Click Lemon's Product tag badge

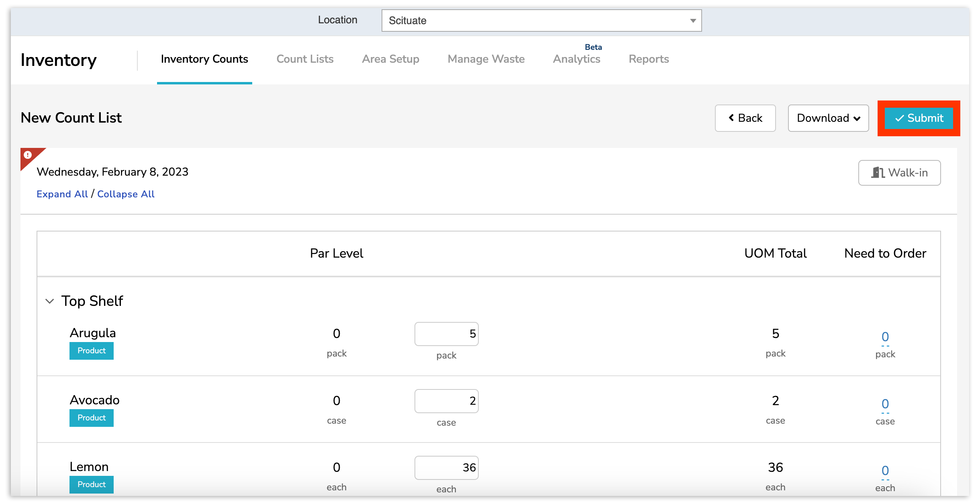tap(92, 485)
